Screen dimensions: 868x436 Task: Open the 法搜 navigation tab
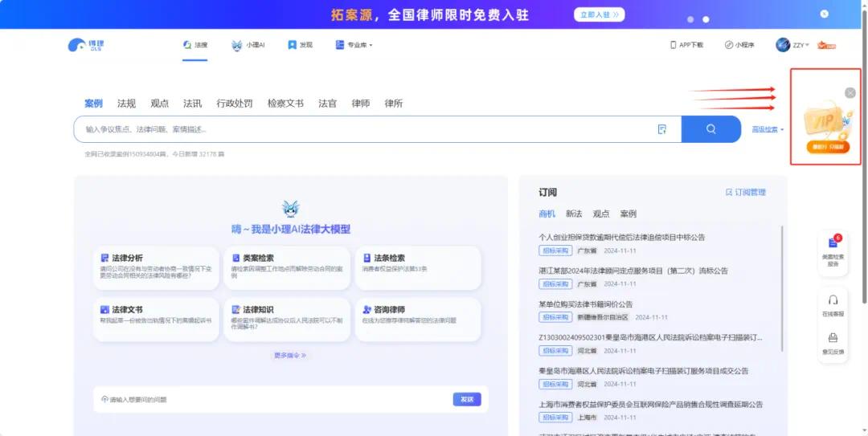194,45
